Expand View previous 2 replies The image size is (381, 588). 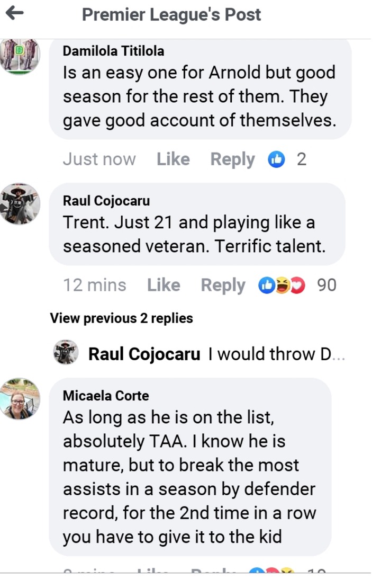coord(121,318)
